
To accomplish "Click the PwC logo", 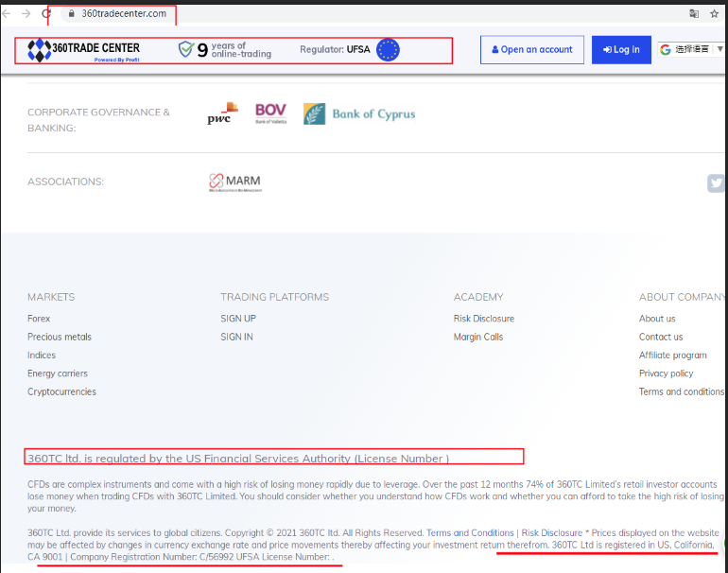I will point(222,113).
